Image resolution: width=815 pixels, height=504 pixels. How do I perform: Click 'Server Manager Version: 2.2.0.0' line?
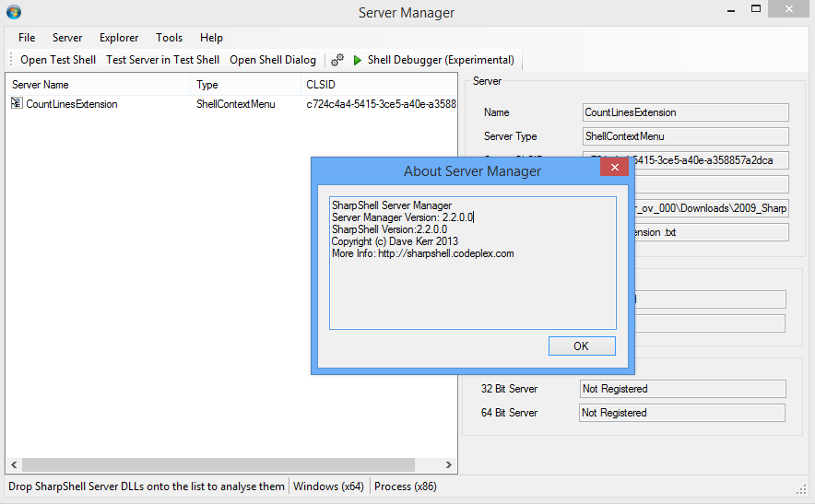(x=402, y=217)
